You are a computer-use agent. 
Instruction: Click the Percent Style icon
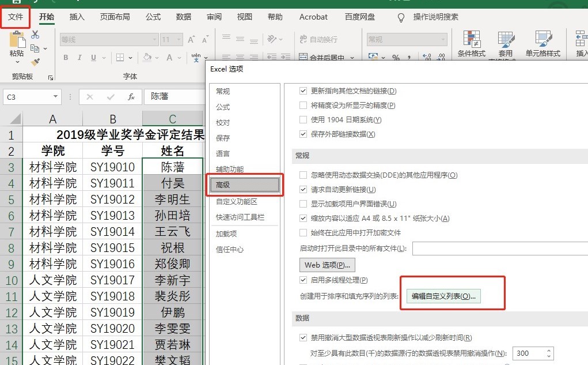pos(396,58)
